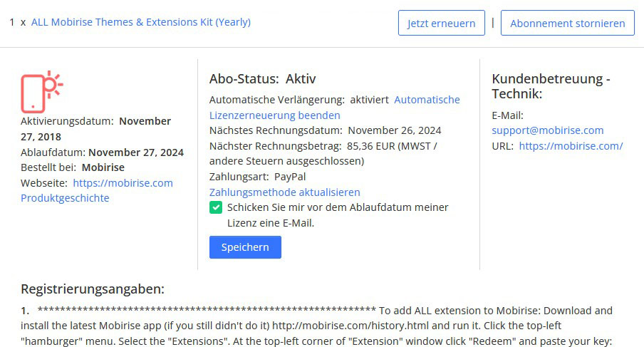Click the Registrierungsangaben heading

click(x=93, y=289)
